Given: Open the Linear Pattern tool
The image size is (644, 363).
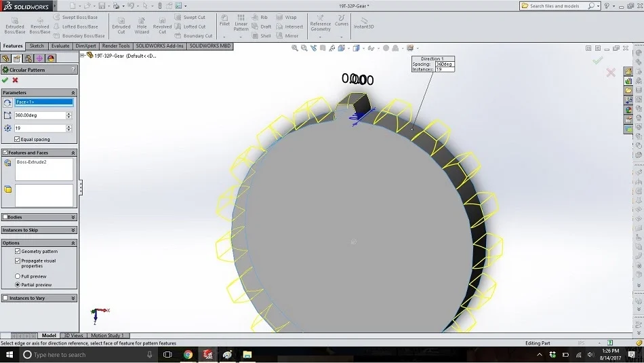Looking at the screenshot, I should click(241, 22).
